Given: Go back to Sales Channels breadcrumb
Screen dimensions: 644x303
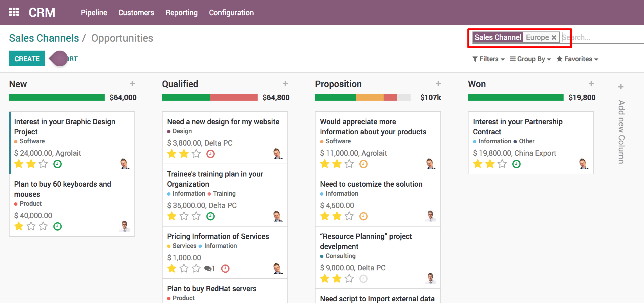Looking at the screenshot, I should [44, 38].
